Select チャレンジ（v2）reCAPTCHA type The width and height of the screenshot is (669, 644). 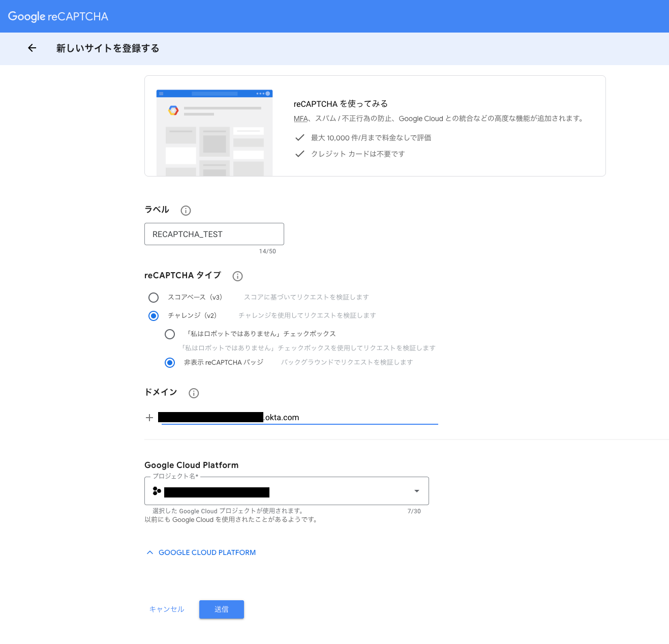point(154,316)
